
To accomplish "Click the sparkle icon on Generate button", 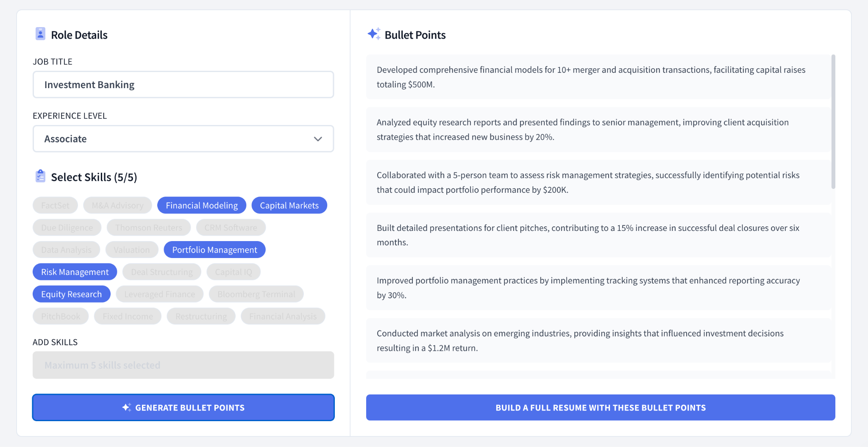I will coord(126,407).
